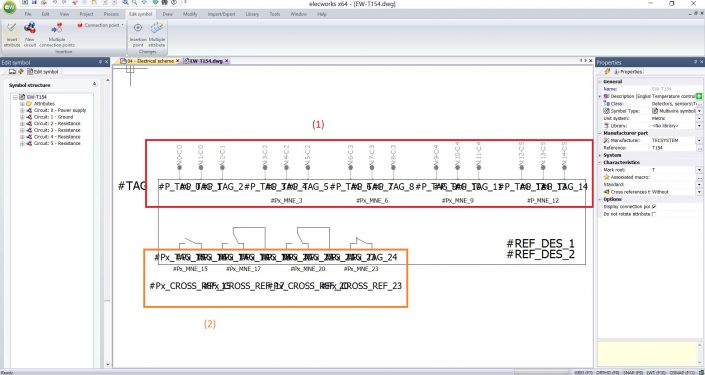Close the EW-T154.dwg document tab

point(227,61)
